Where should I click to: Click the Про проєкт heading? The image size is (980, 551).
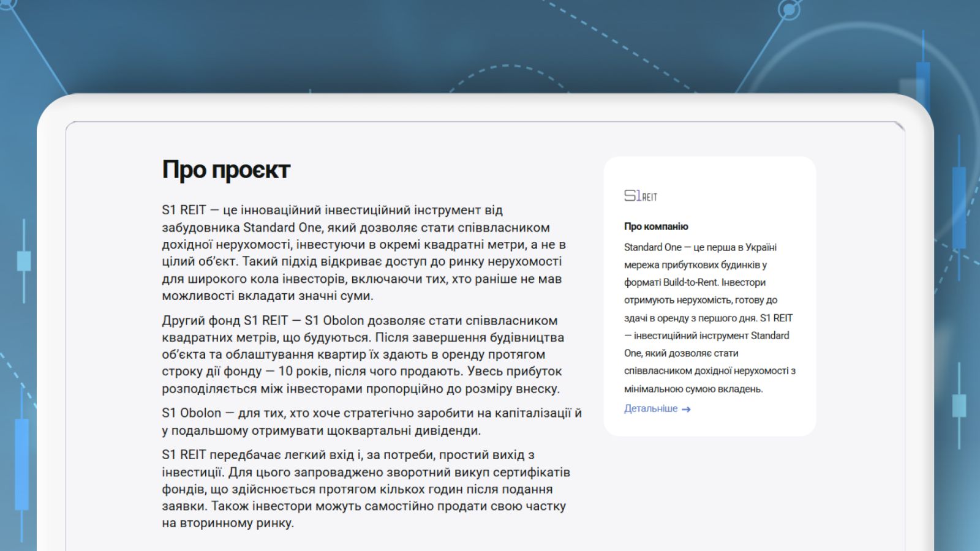(225, 170)
